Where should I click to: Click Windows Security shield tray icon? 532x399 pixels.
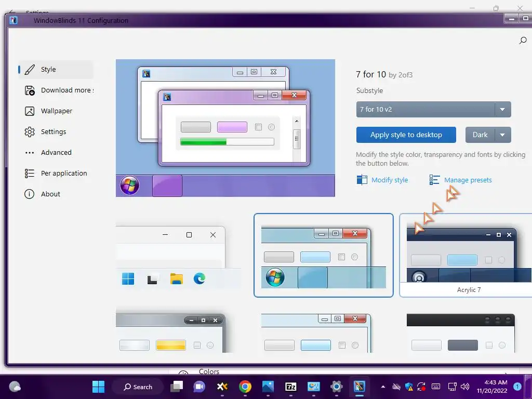coord(409,387)
